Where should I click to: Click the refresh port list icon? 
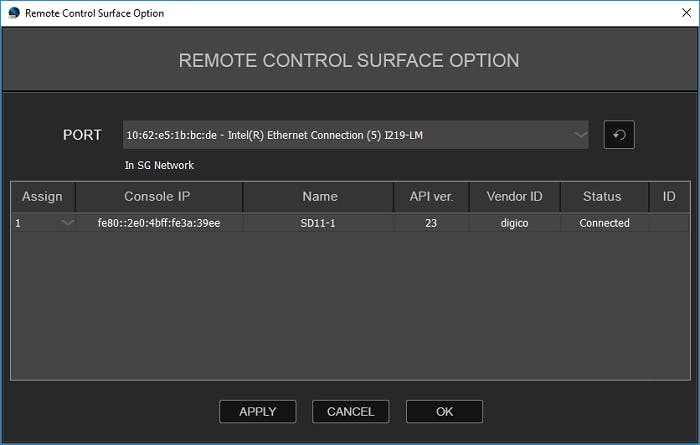619,135
